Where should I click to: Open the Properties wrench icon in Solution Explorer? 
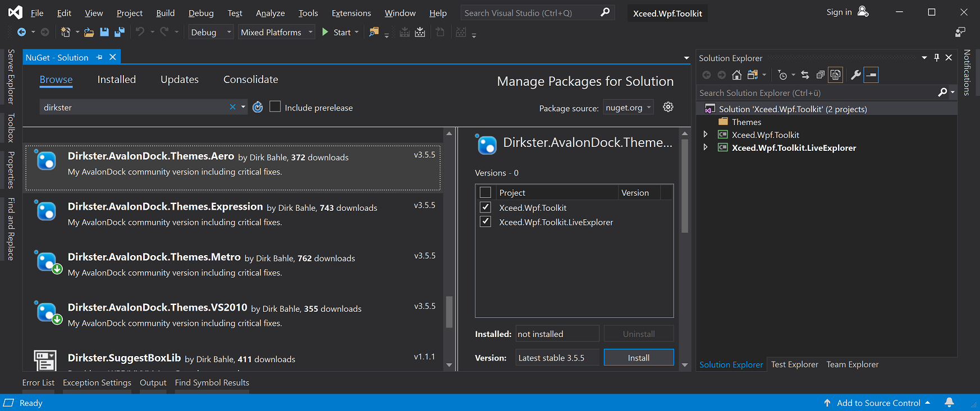click(x=856, y=75)
